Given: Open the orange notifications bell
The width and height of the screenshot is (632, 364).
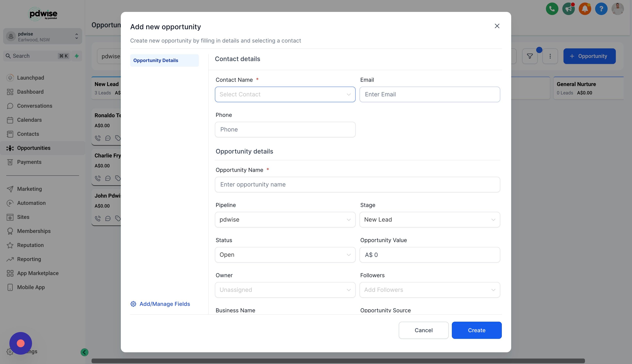Looking at the screenshot, I should (x=585, y=9).
